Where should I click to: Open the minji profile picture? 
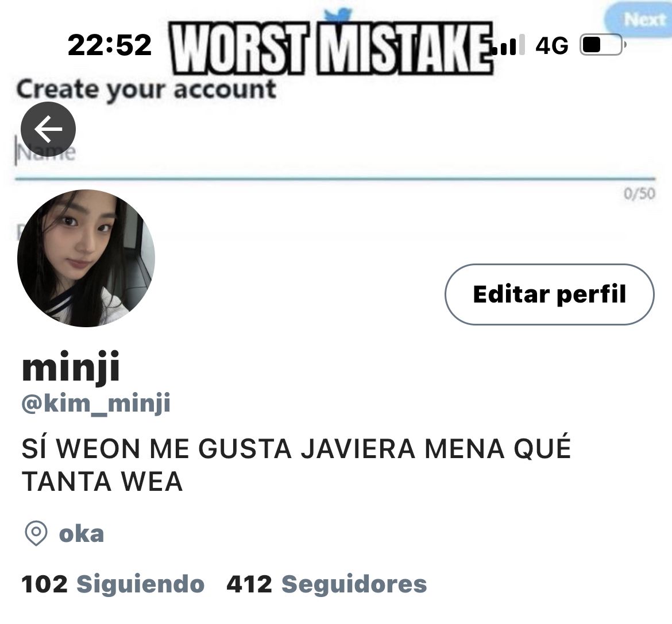click(x=86, y=258)
